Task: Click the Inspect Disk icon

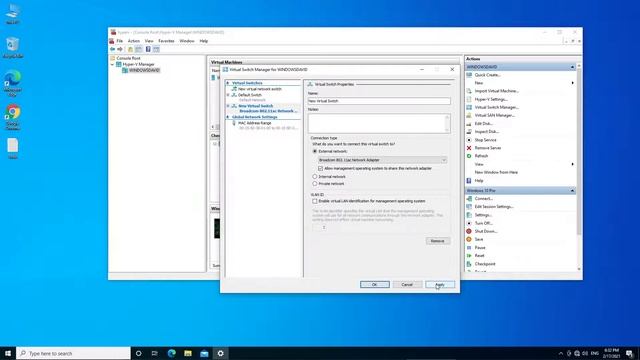Action: (x=469, y=132)
